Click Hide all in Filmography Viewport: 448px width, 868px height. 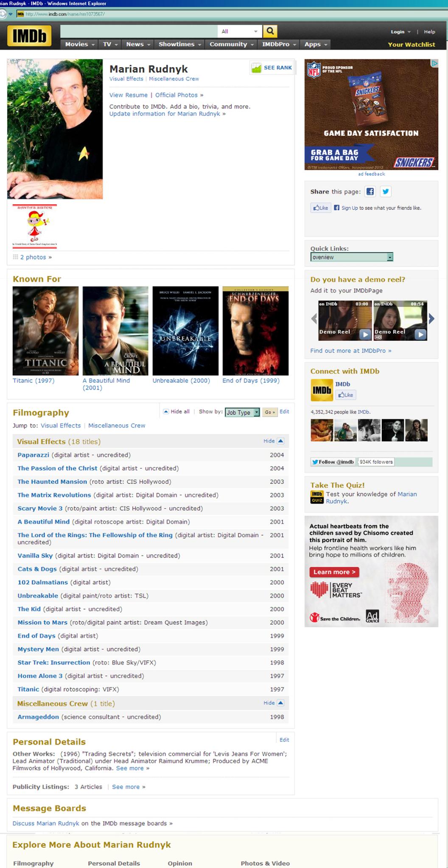coord(176,412)
